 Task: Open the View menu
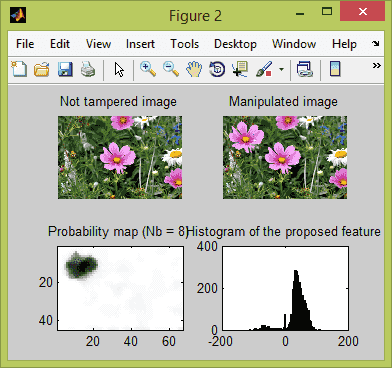(98, 44)
